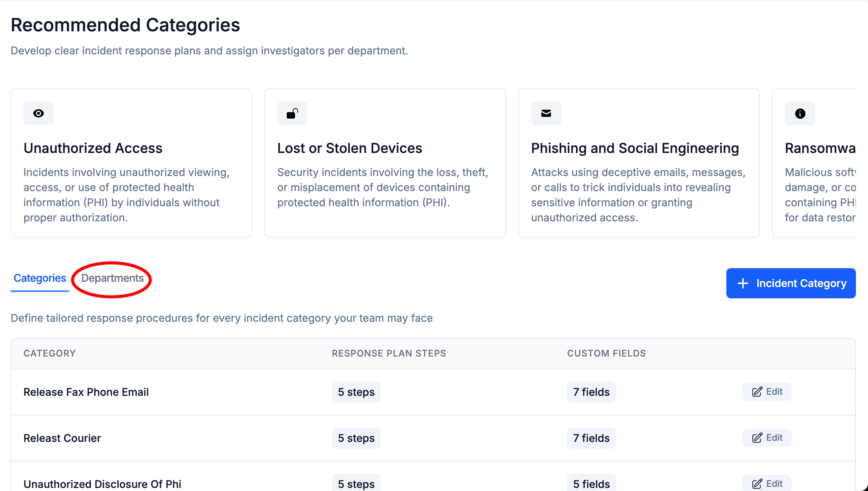The image size is (868, 491).
Task: Click the plus icon in Incident Category button
Action: coord(743,283)
